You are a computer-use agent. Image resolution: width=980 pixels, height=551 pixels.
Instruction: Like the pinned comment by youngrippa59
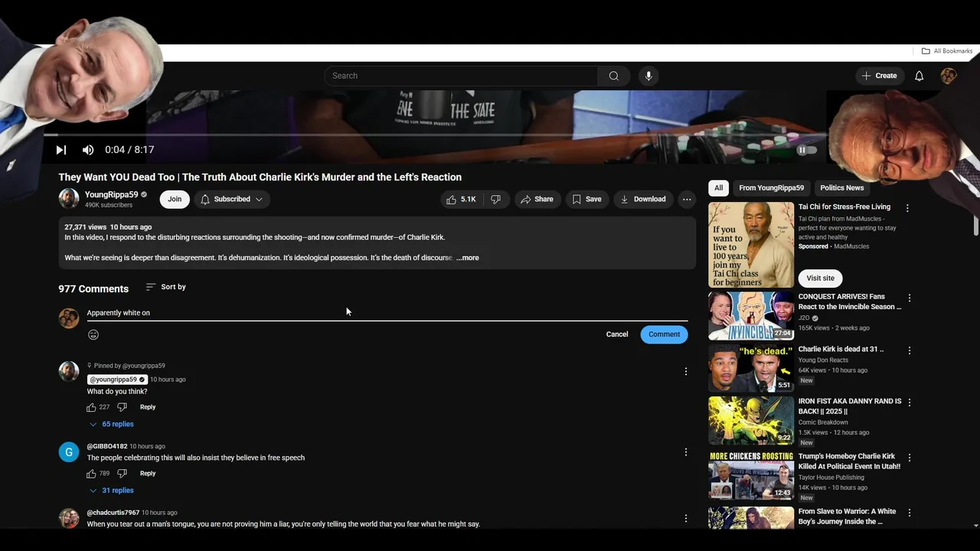91,407
